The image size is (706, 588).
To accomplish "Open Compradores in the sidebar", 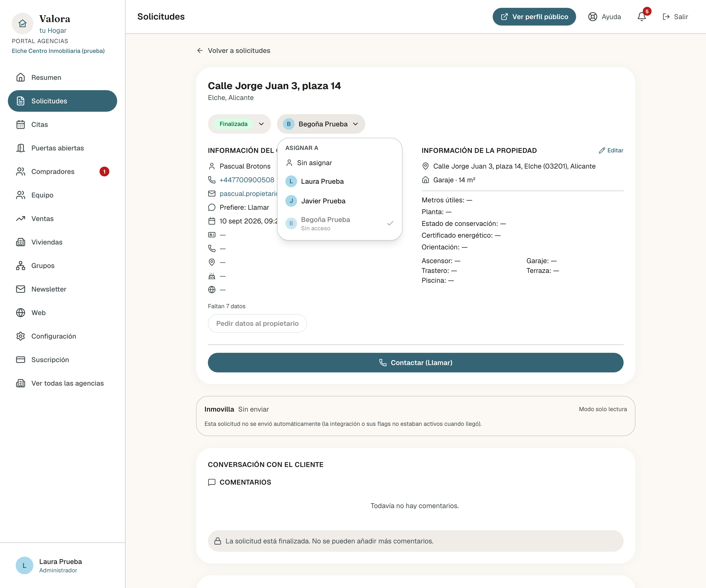I will pos(63,172).
